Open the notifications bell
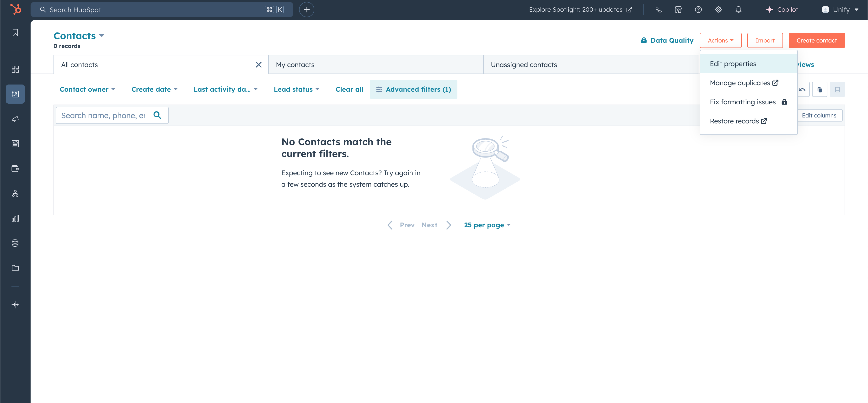The height and width of the screenshot is (403, 868). (738, 10)
